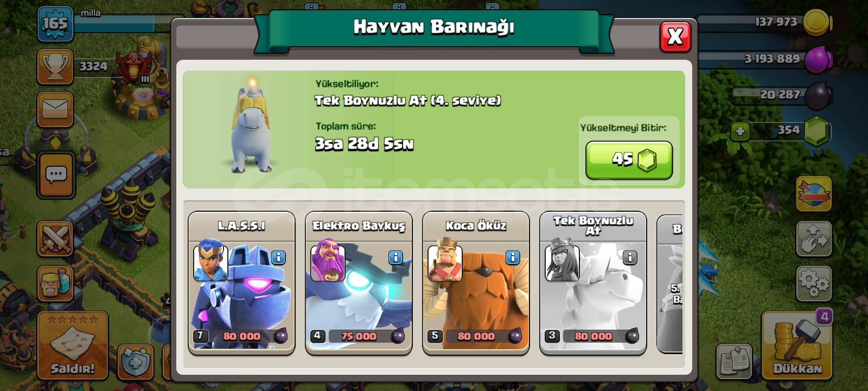Open the mail inbox envelope
Image resolution: width=868 pixels, height=391 pixels.
tap(55, 109)
